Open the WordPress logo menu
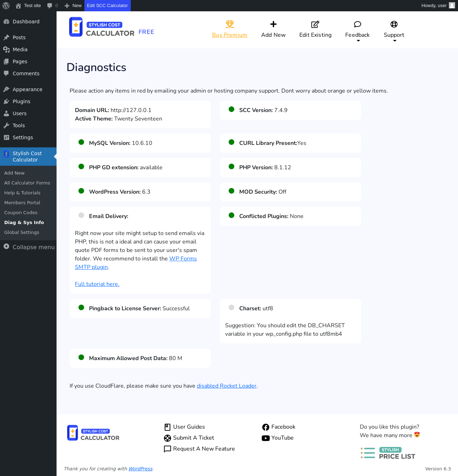Screen dimensions: 458x476 pos(6,6)
